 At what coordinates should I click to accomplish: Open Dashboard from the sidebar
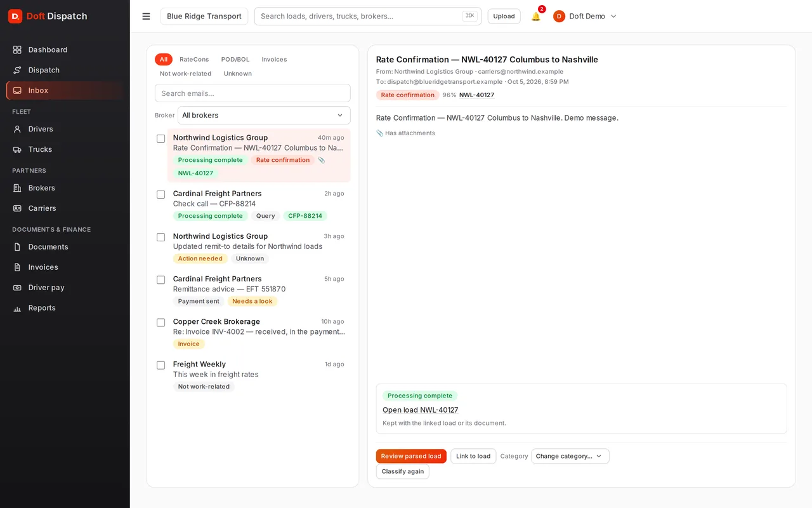tap(65, 50)
